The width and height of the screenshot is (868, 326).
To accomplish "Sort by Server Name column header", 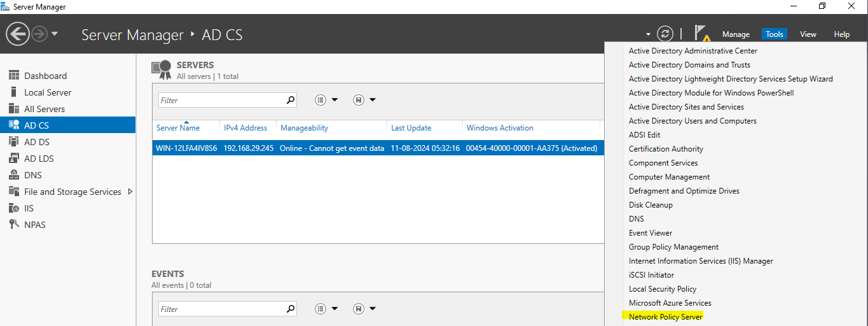I will [x=178, y=128].
